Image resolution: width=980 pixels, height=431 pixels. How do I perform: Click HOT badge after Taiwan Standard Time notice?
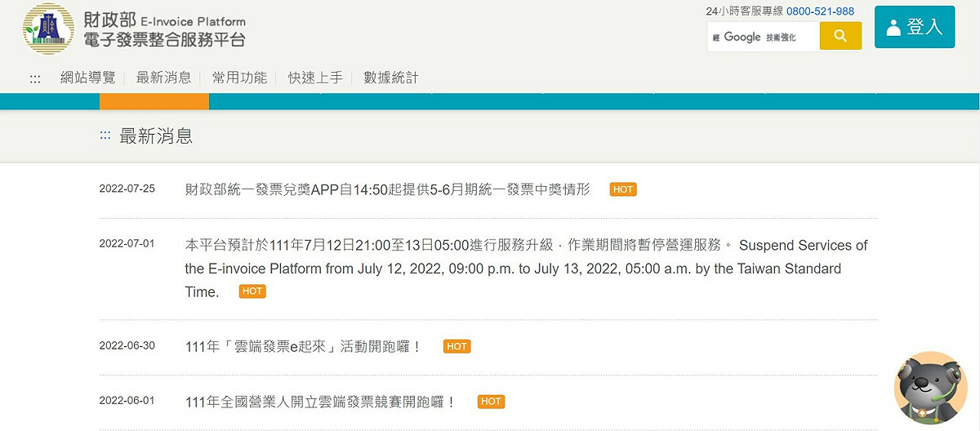pos(252,291)
